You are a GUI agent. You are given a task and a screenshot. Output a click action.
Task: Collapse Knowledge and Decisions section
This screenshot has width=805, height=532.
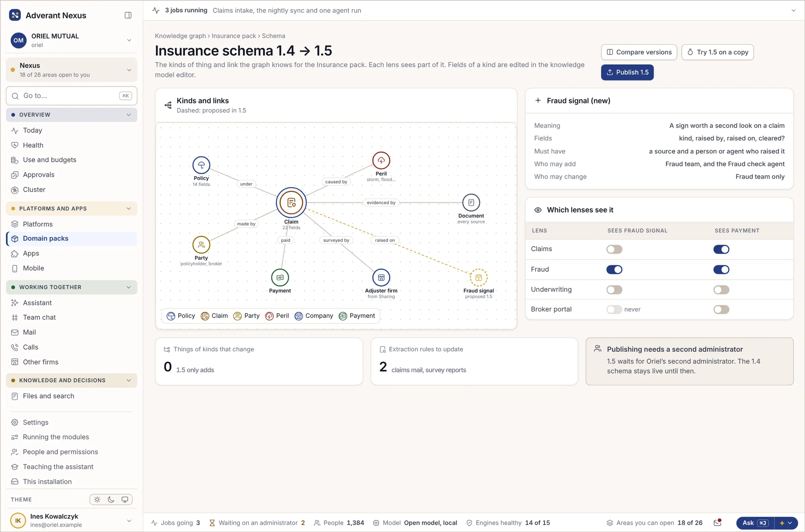(x=72, y=380)
